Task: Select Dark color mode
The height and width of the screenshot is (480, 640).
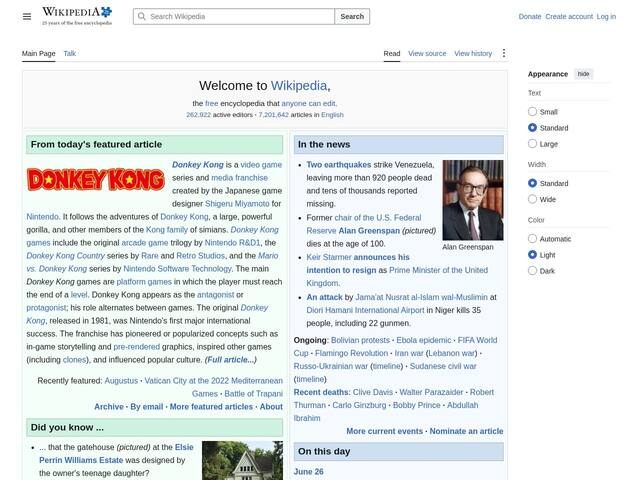Action: pyautogui.click(x=532, y=271)
